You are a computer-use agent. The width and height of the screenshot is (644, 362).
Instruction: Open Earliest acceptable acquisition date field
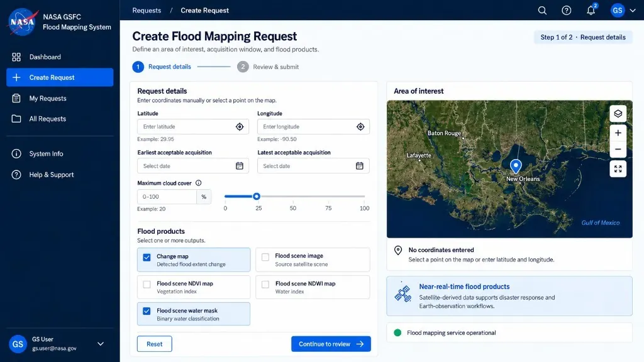click(192, 166)
